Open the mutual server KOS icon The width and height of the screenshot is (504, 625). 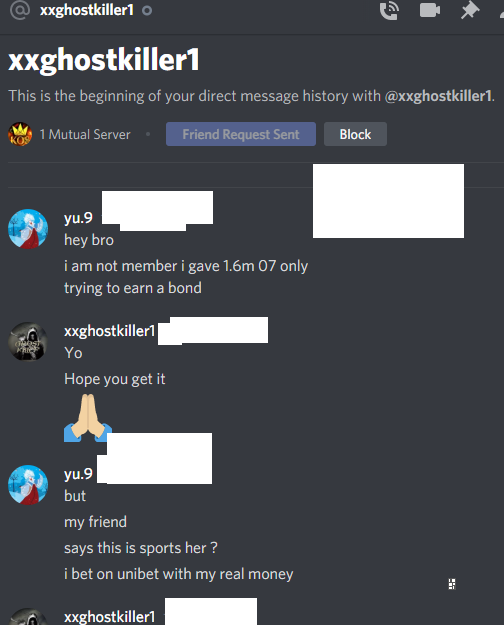click(20, 134)
